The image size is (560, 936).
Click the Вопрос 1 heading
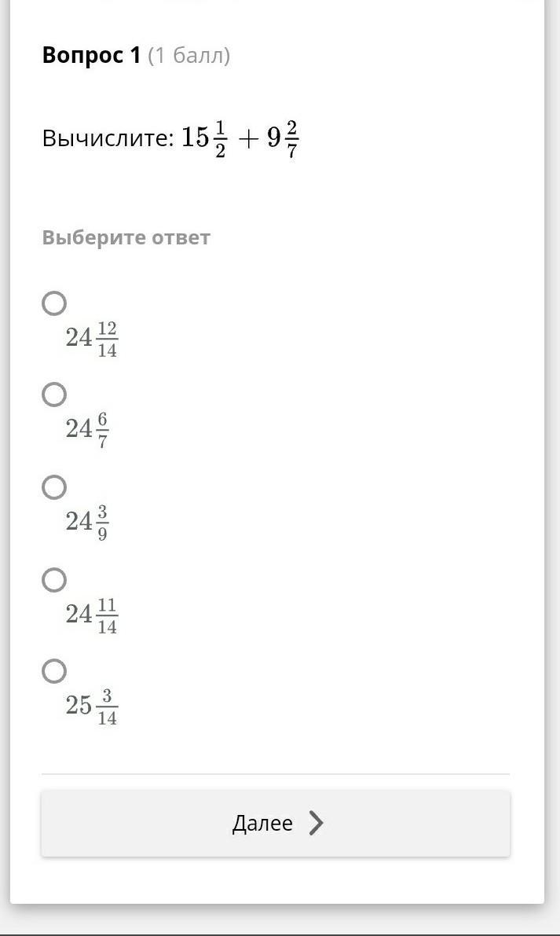click(x=91, y=56)
